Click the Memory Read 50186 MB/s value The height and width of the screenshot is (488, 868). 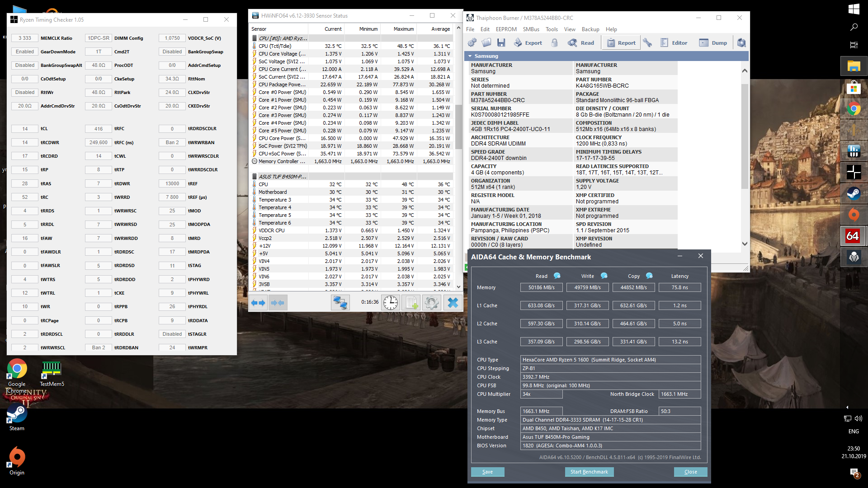pos(541,287)
